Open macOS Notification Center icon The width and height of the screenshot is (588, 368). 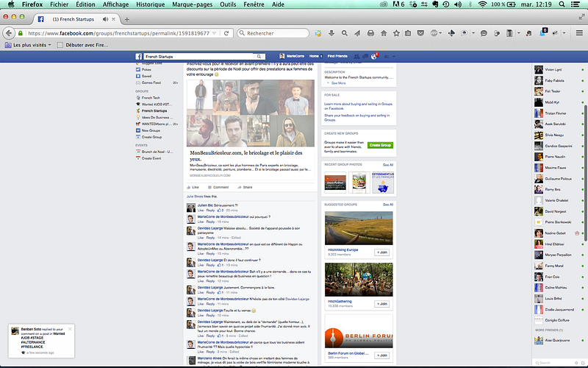[575, 4]
